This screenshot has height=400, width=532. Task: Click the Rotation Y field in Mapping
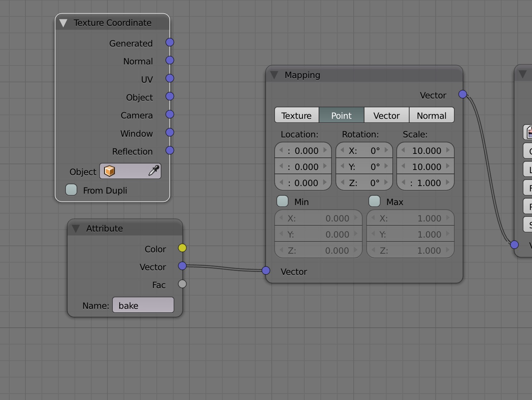[x=364, y=167]
